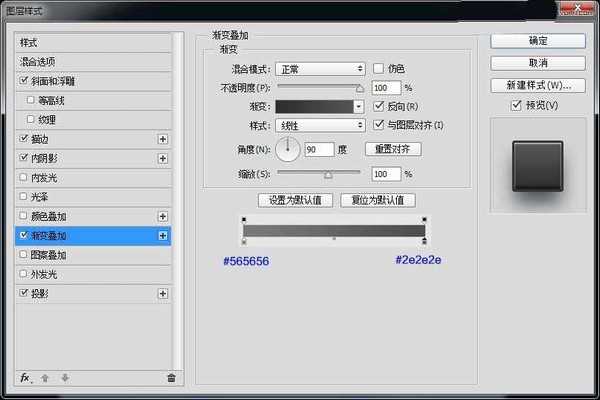Click the 角度 input field showing 90

pyautogui.click(x=318, y=149)
